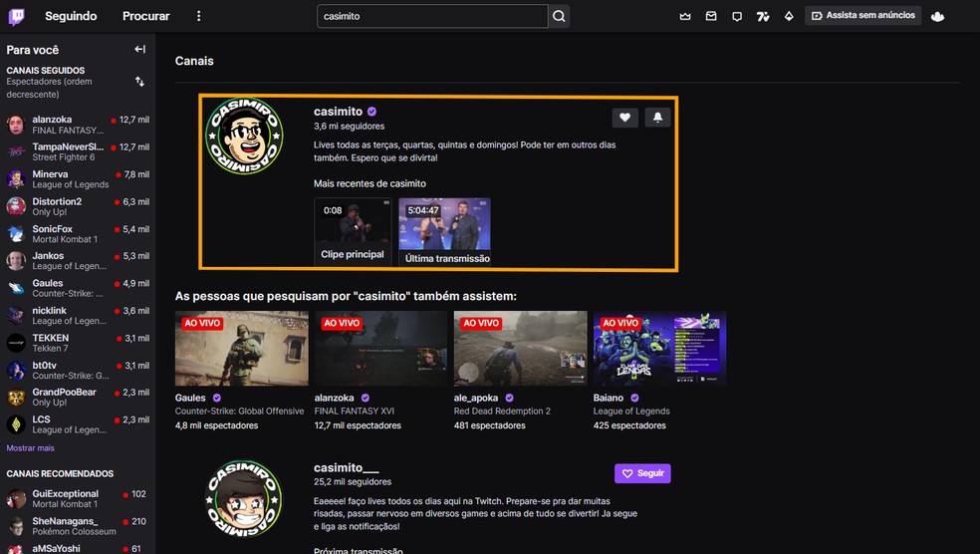Open the Bits diamond icon

(x=789, y=16)
